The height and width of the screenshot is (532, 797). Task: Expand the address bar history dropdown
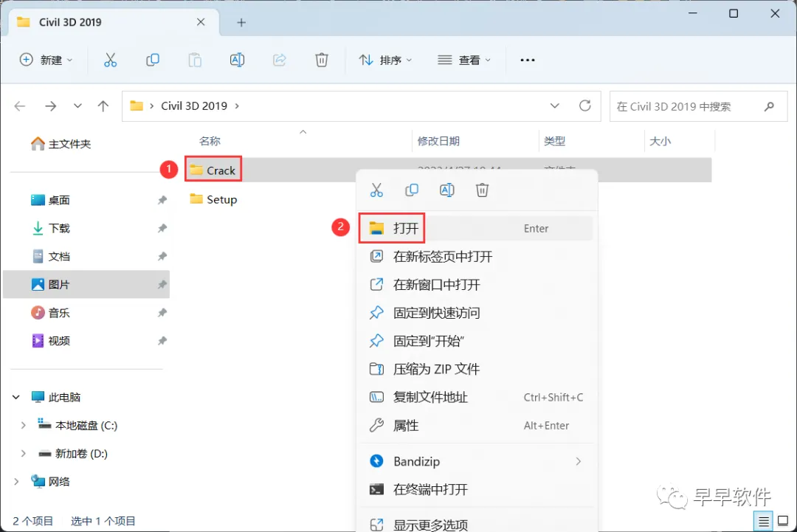(554, 106)
